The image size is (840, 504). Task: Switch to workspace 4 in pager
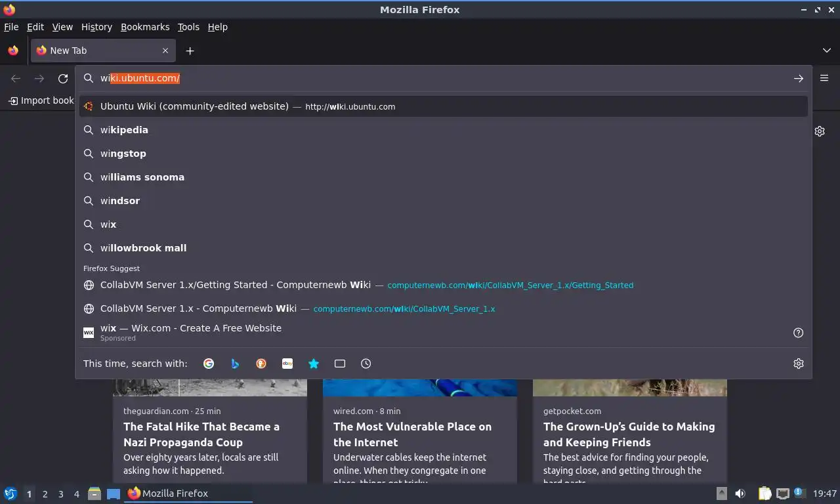[76, 494]
